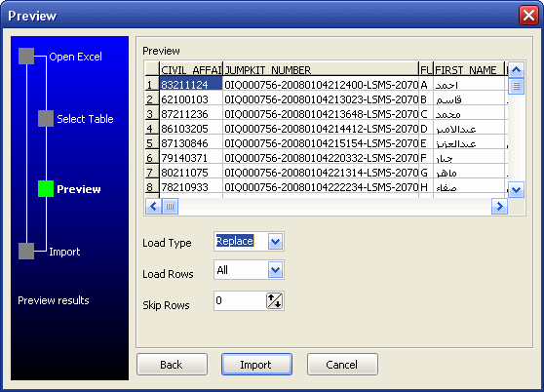This screenshot has width=544, height=392.
Task: Open the Load Rows dropdown arrow
Action: coord(276,270)
